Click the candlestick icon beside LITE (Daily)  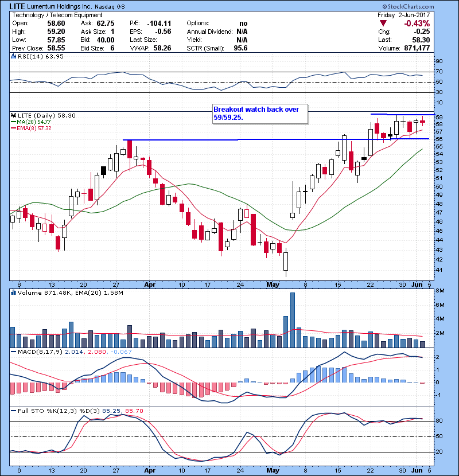point(13,115)
